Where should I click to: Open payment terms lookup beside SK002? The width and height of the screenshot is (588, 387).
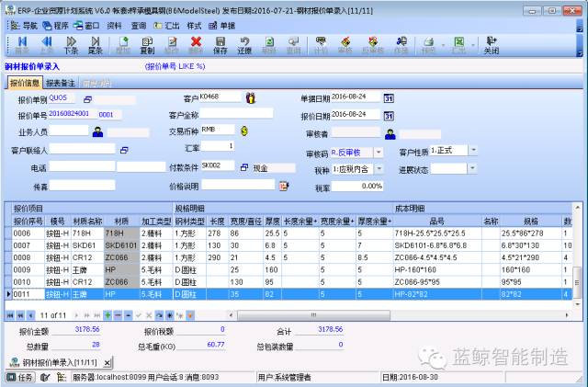coord(244,167)
